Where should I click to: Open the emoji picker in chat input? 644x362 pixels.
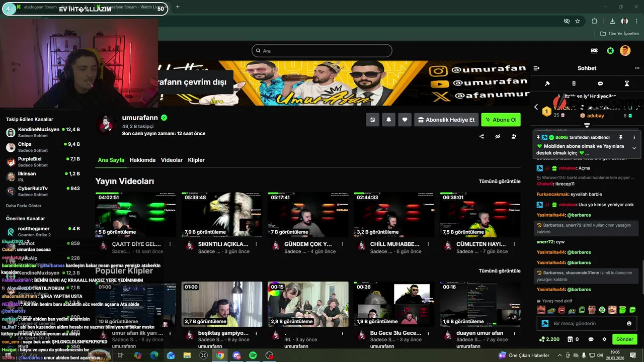pos(629,323)
